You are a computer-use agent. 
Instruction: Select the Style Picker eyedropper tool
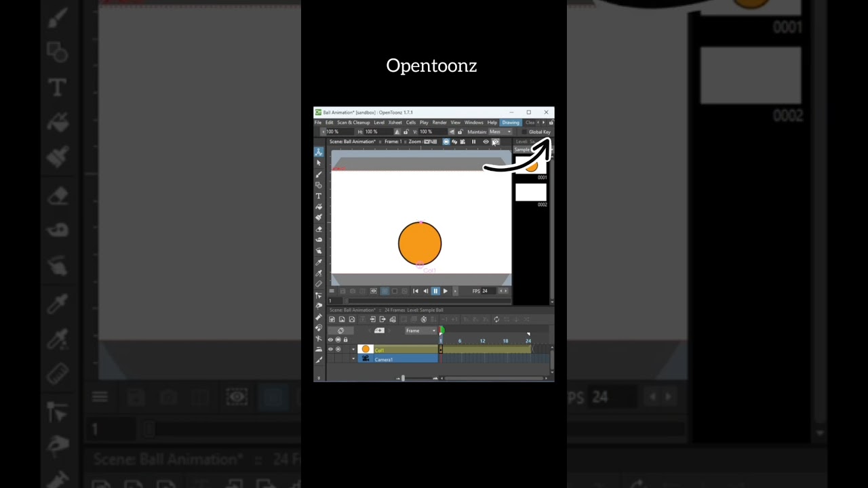tap(319, 262)
